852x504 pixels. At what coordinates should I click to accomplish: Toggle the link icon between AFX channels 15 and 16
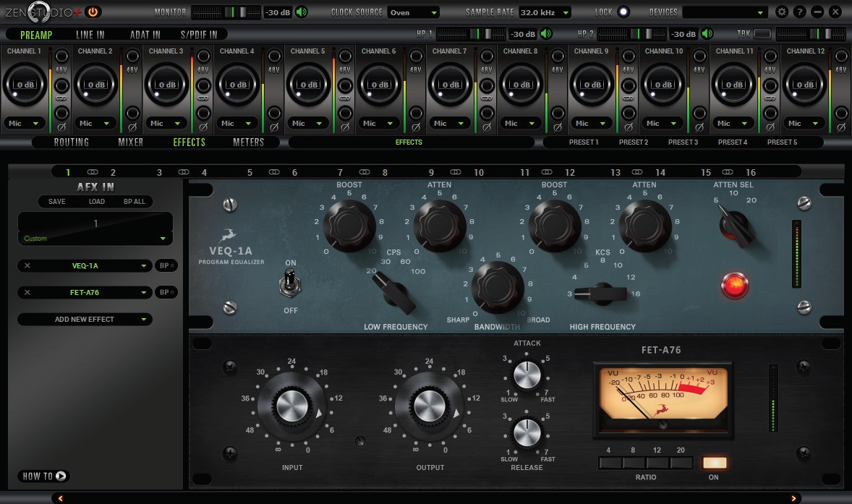pyautogui.click(x=728, y=171)
